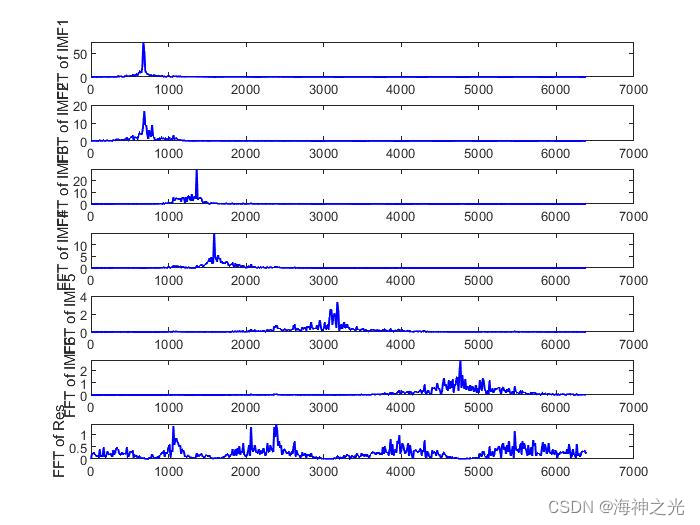Click the tall spectral peak in the IMF1 plot
Screen dimensions: 700x525
point(143,58)
